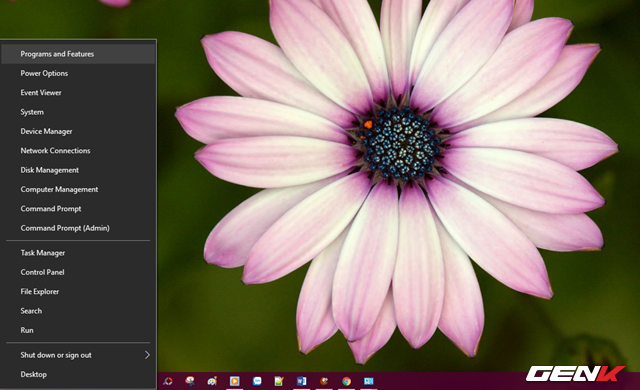
Task: Switch to Microsoft Word on the taskbar
Action: coord(302,381)
